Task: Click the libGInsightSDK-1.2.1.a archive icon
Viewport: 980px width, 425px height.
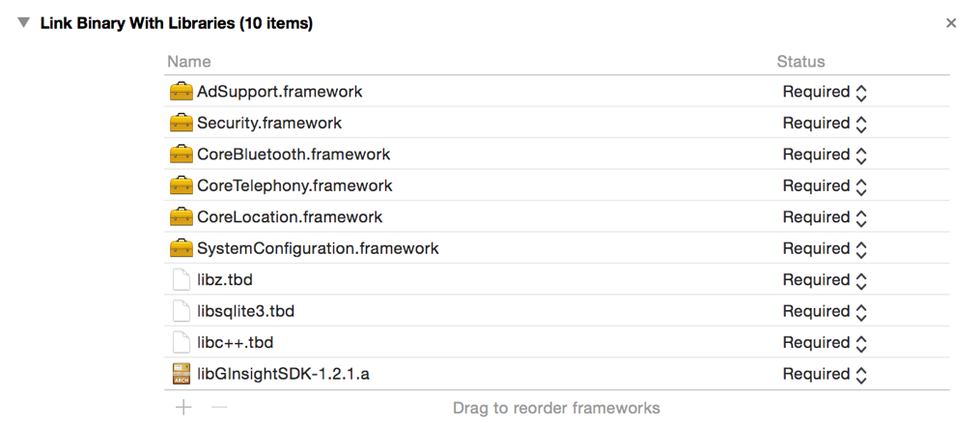Action: click(x=181, y=374)
